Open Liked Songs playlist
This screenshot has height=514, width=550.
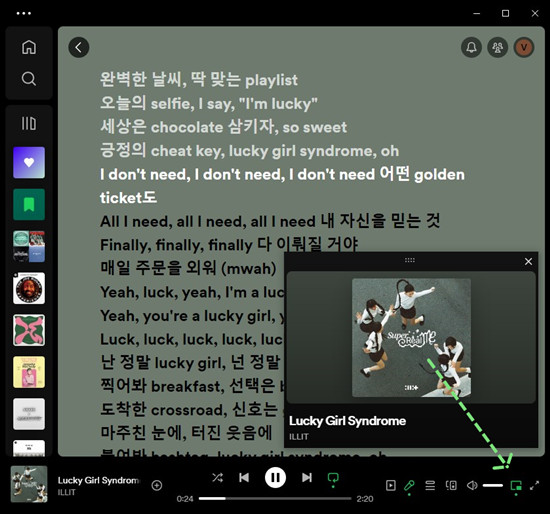(29, 162)
